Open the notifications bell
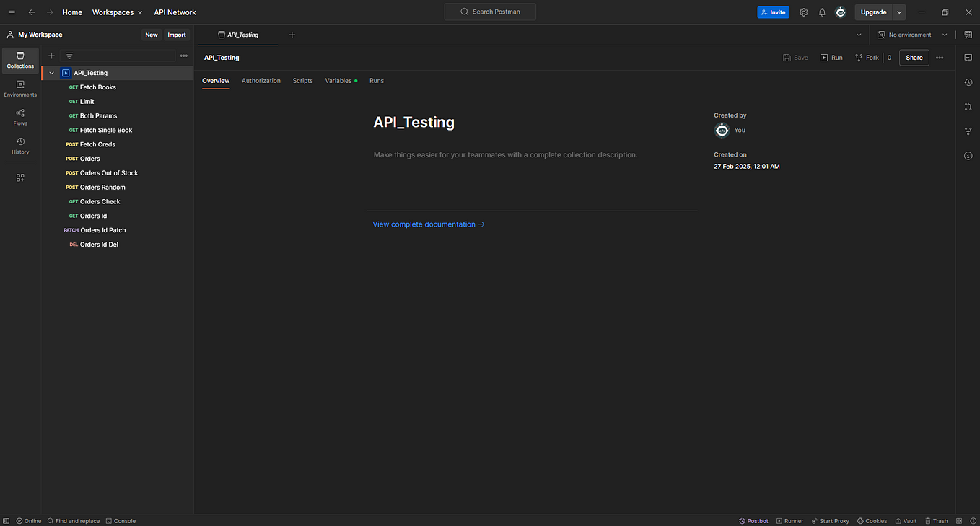Viewport: 980px width, 526px height. (x=822, y=12)
